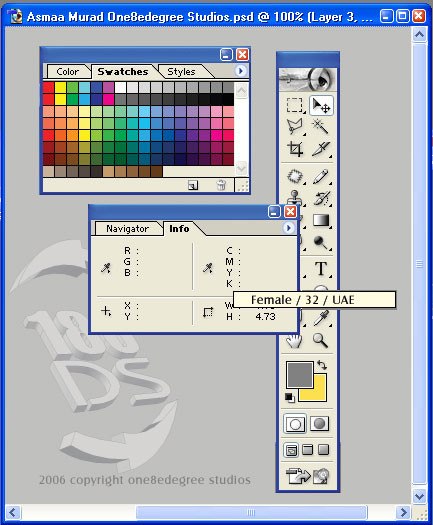Select the Patch tool
Image resolution: width=433 pixels, height=525 pixels.
[x=295, y=176]
